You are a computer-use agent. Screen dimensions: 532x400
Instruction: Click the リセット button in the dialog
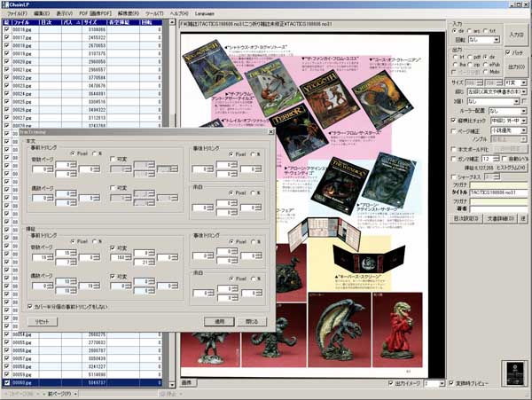[x=42, y=321]
